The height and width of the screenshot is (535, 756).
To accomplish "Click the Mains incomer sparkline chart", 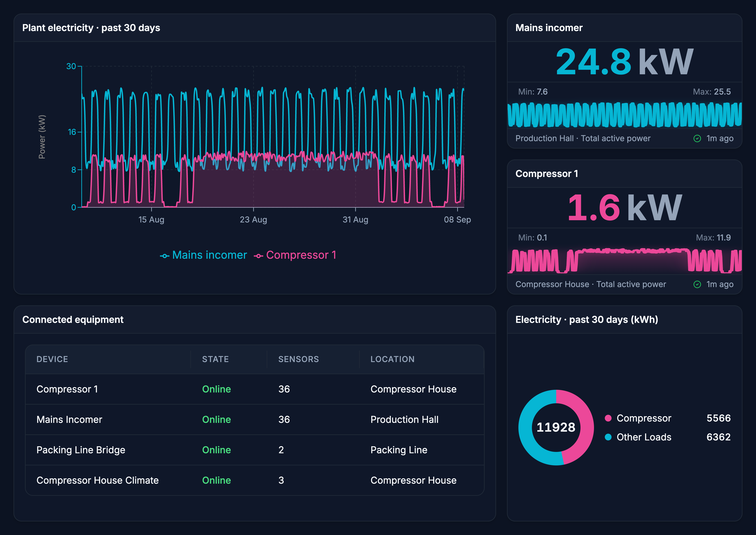I will tap(625, 115).
